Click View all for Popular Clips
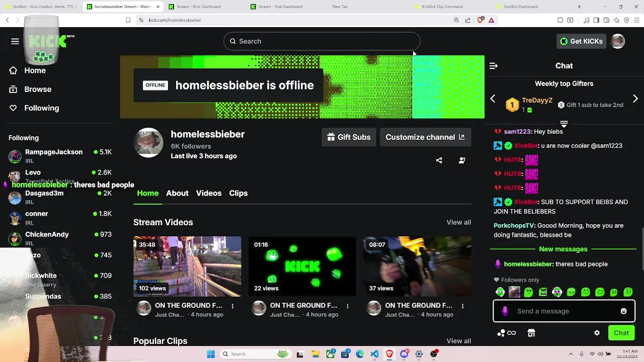This screenshot has height=362, width=644. (x=459, y=341)
